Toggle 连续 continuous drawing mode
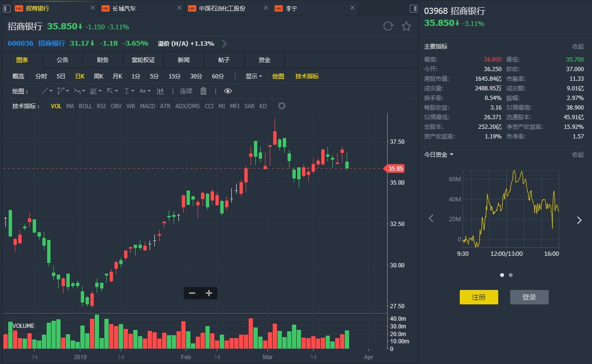 [186, 91]
